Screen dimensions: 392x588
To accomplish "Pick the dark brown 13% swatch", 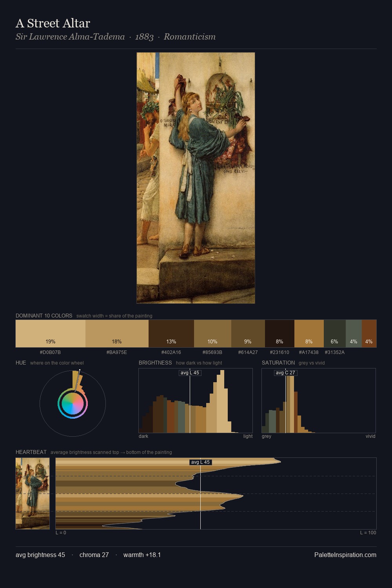I will pos(171,334).
